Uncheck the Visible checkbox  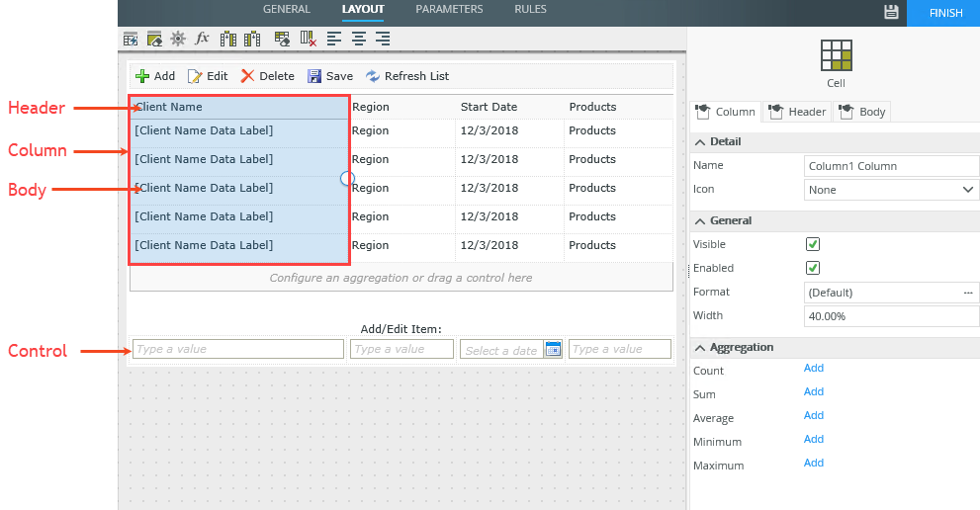coord(813,244)
